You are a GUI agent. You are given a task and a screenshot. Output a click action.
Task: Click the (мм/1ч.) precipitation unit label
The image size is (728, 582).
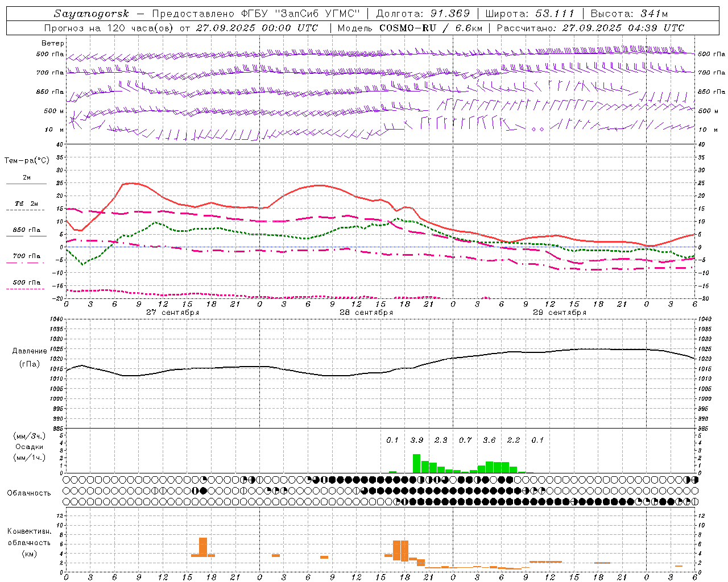pos(30,458)
